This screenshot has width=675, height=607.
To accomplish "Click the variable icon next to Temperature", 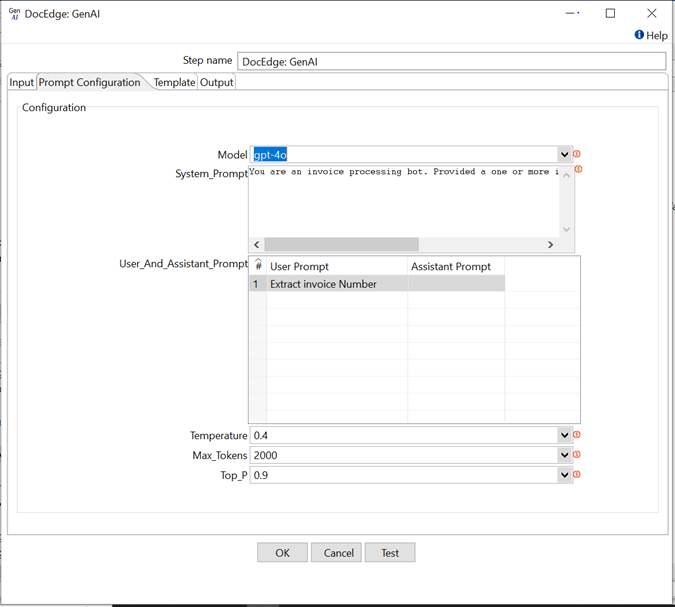I will coord(577,435).
